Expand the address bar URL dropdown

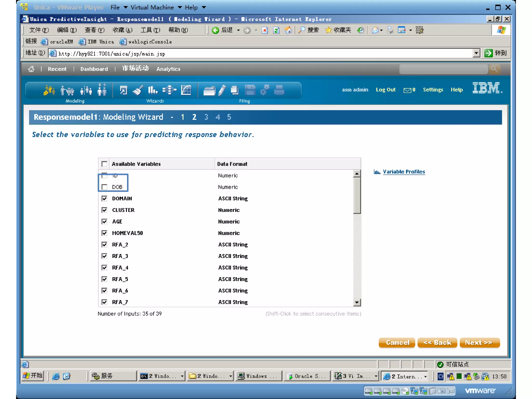tap(476, 54)
